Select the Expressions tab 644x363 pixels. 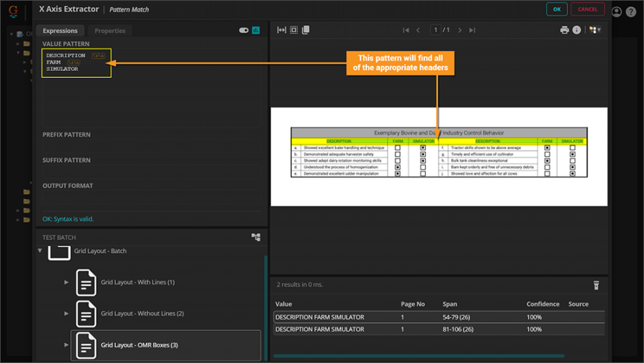[60, 31]
